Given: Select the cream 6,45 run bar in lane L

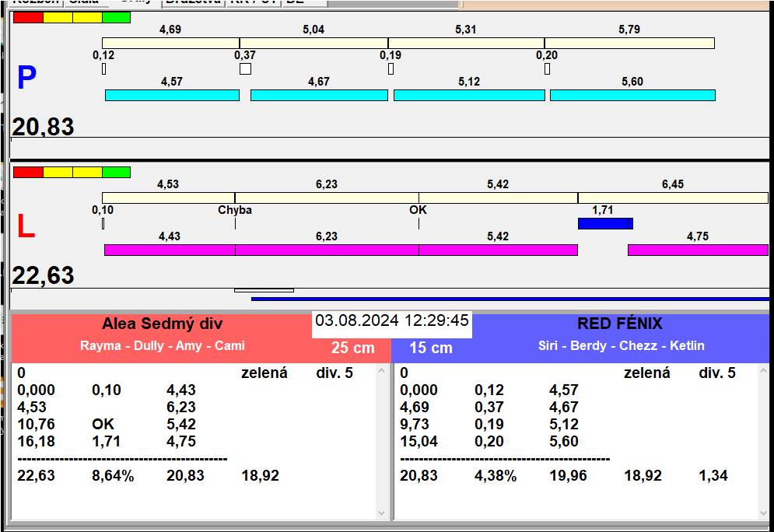Looking at the screenshot, I should click(x=674, y=198).
